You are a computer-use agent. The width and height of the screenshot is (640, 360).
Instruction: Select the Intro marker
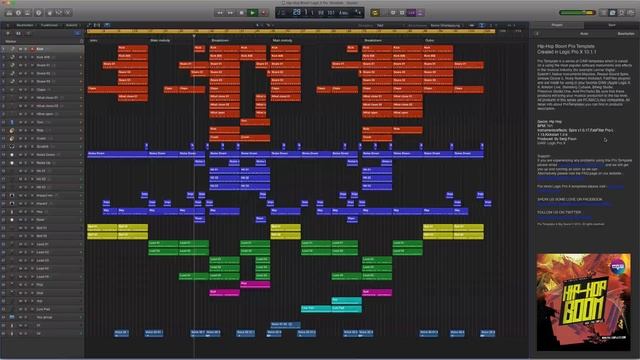[93, 40]
